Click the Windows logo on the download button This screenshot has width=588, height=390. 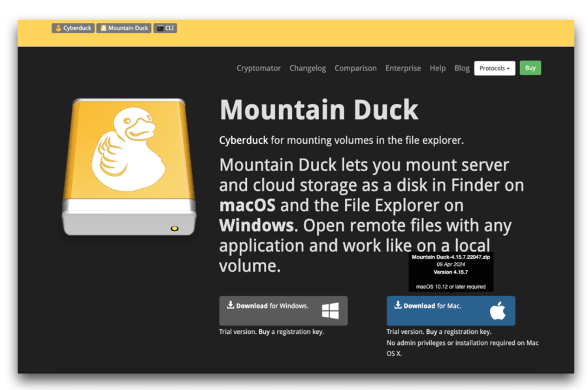[x=331, y=310]
